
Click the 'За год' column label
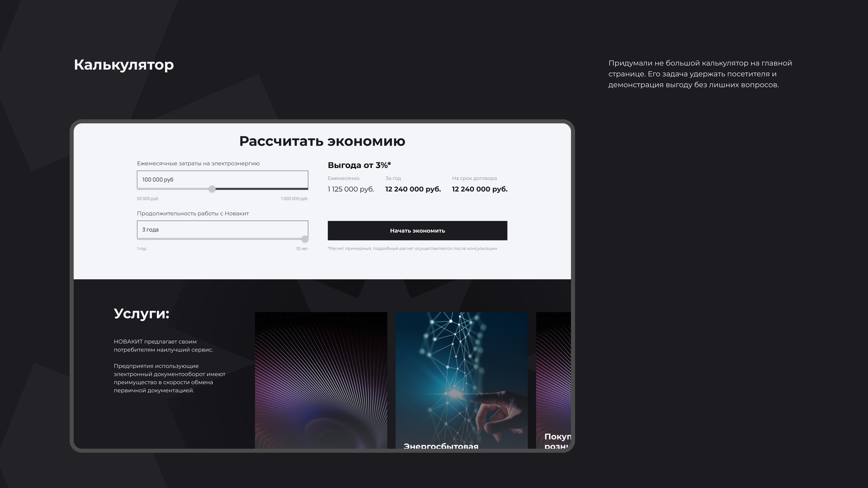(x=393, y=178)
